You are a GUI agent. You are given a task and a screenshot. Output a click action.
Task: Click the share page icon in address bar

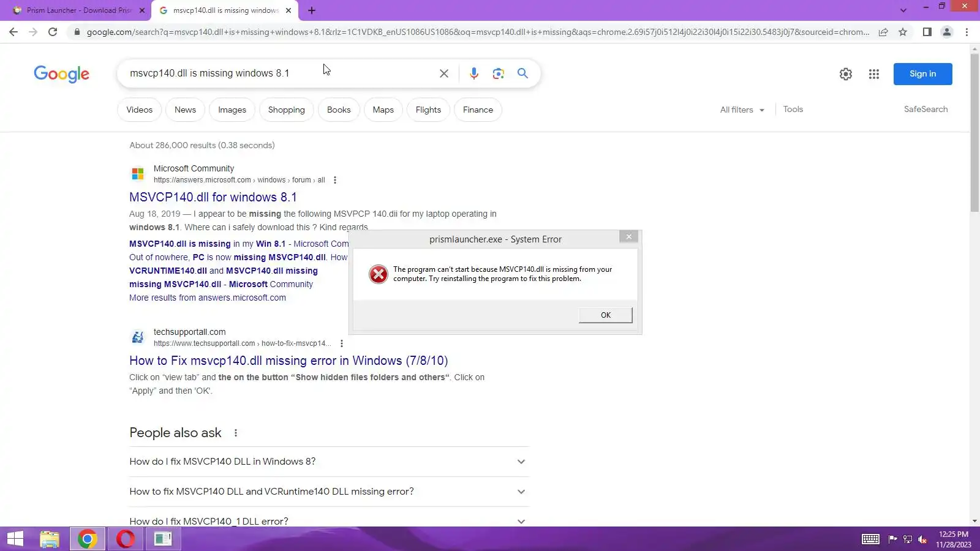click(883, 32)
